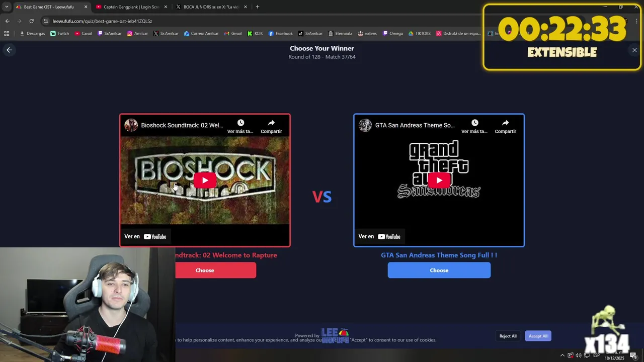Open the TIKTOKS bookmark
The width and height of the screenshot is (644, 362).
click(419, 34)
